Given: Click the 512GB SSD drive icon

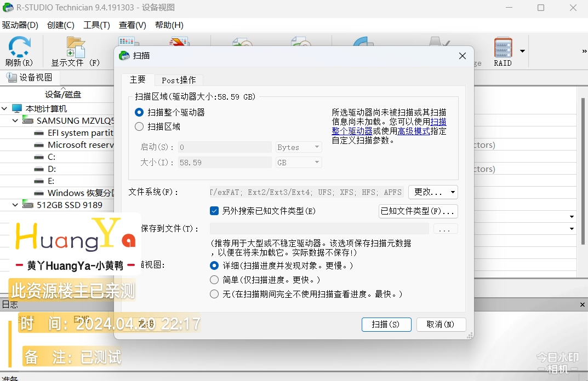Looking at the screenshot, I should 28,205.
